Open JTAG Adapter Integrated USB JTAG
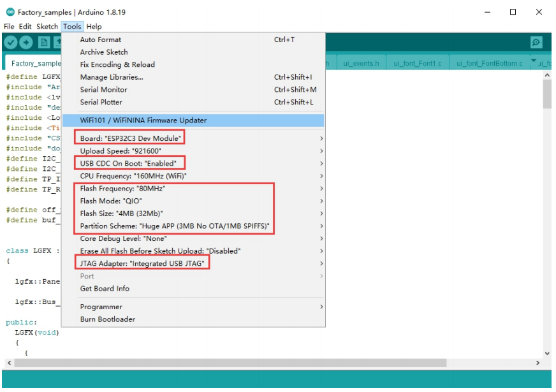Image resolution: width=556 pixels, height=392 pixels. tap(193, 264)
